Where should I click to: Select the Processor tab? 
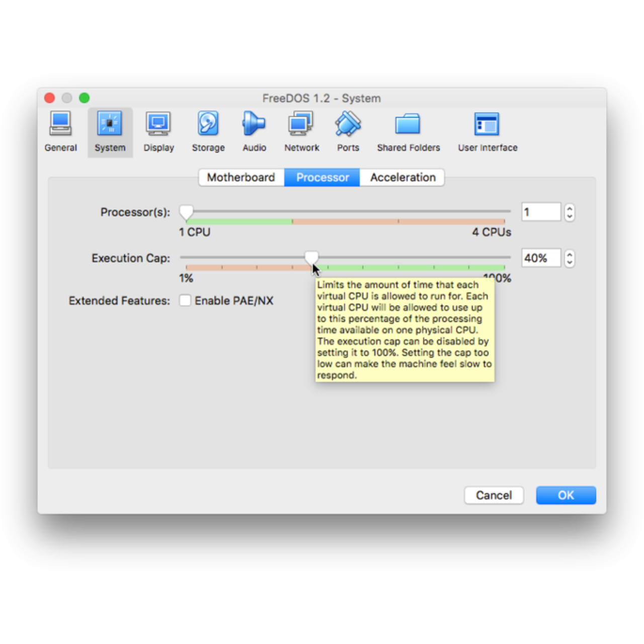(x=322, y=177)
